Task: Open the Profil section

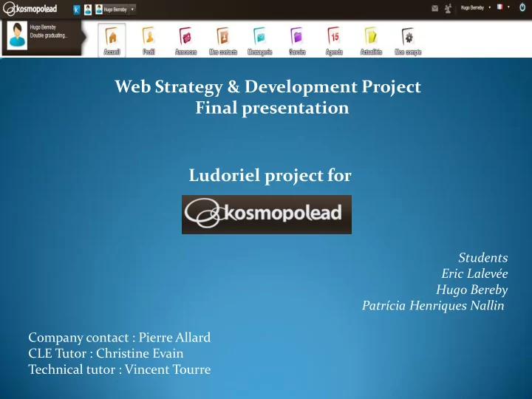Action: click(149, 41)
